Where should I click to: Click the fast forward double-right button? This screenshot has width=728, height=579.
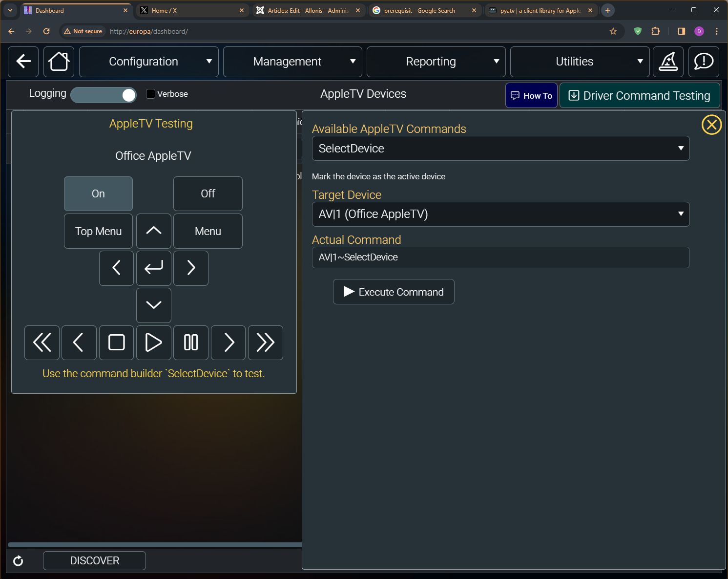click(266, 343)
